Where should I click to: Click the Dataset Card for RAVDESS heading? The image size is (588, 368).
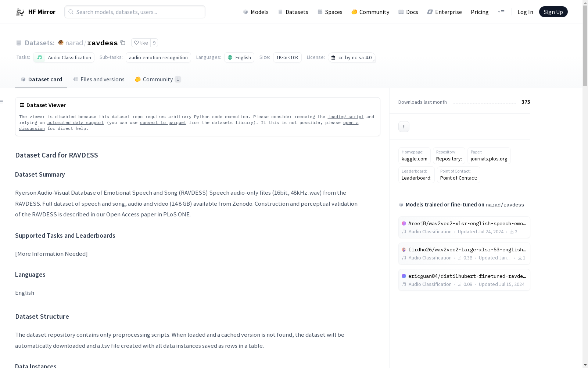(57, 155)
